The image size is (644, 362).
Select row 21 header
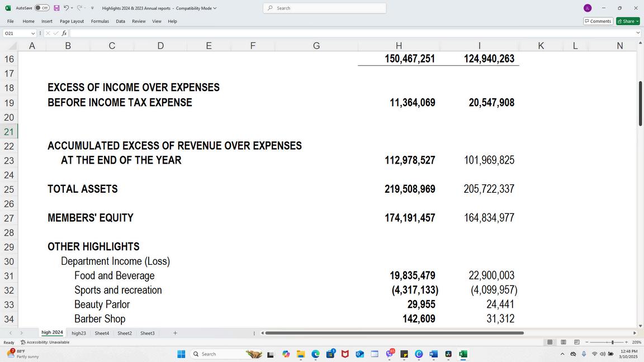click(x=9, y=132)
